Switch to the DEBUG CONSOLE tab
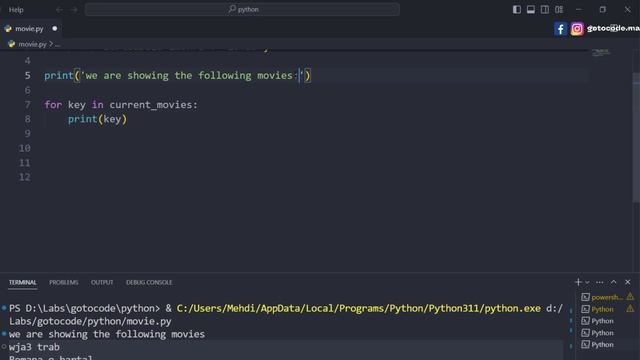This screenshot has width=640, height=360. (x=149, y=282)
